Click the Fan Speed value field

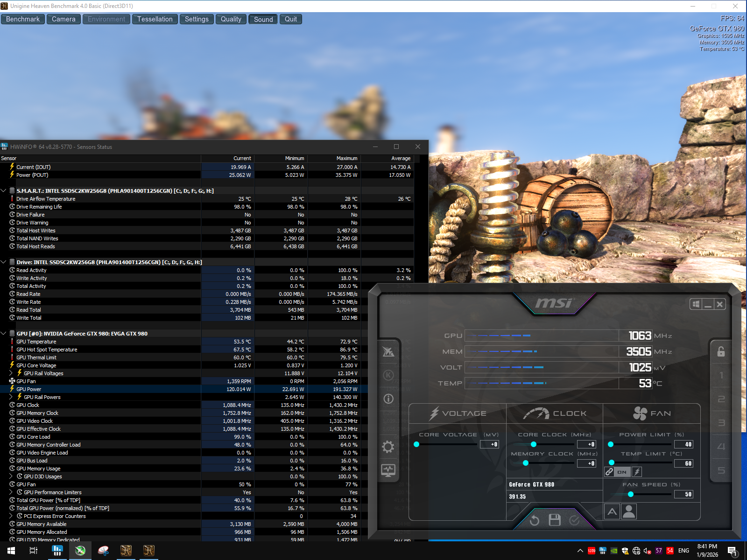pos(684,494)
